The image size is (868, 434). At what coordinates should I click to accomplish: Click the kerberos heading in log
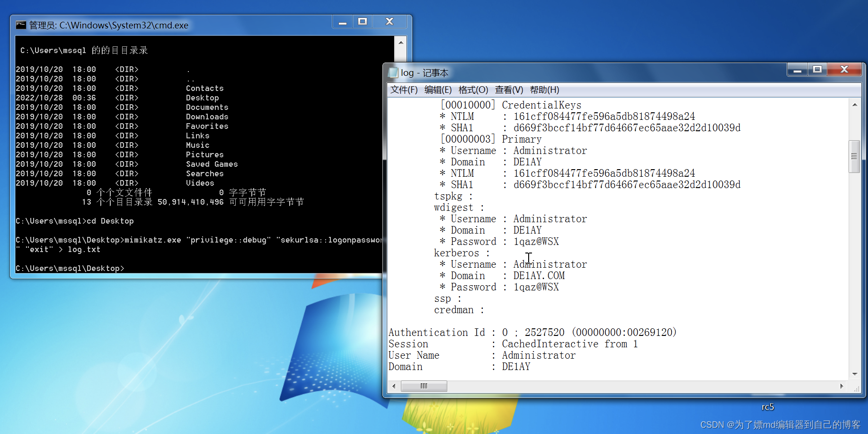(462, 253)
